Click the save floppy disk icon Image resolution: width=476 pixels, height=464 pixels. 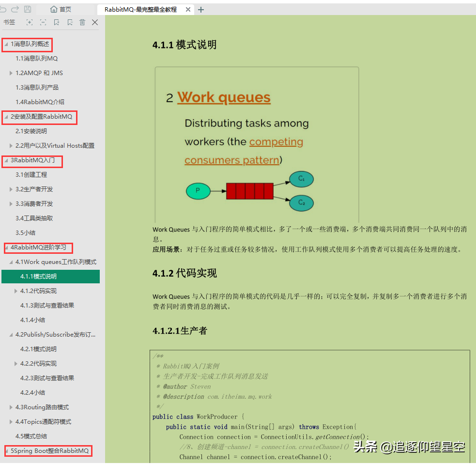pos(28,9)
